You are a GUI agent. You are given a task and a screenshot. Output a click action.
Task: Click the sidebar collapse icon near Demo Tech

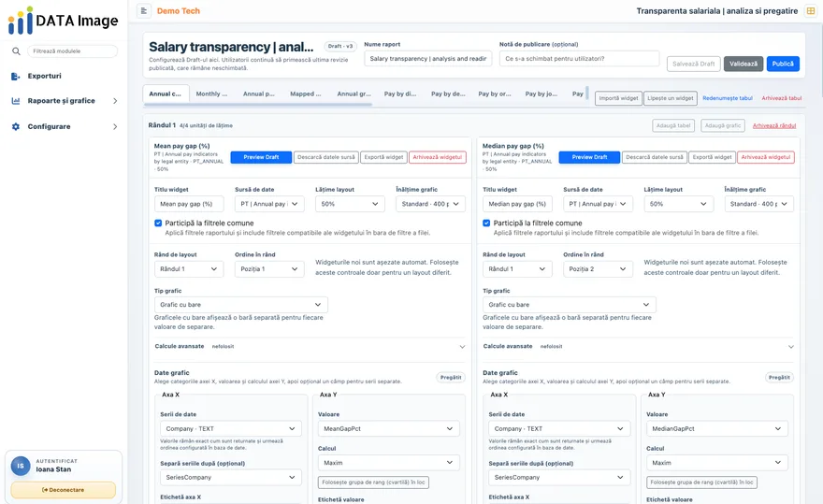(x=144, y=10)
